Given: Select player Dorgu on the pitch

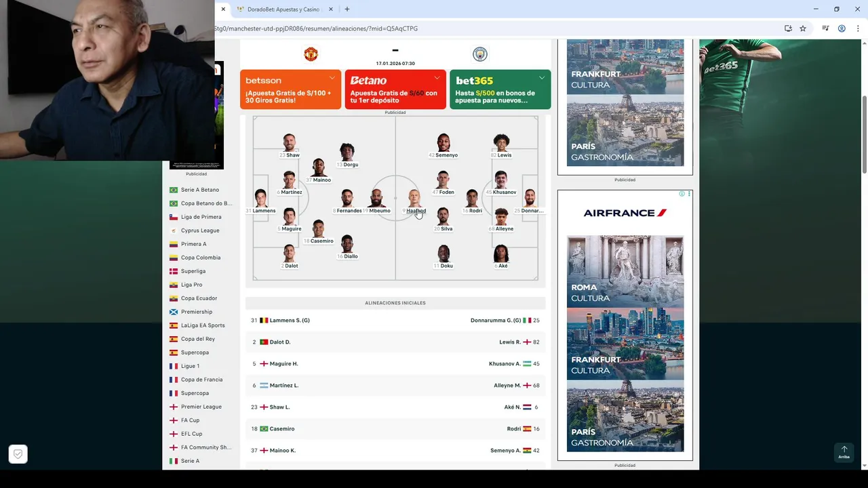Looking at the screenshot, I should click(x=347, y=155).
